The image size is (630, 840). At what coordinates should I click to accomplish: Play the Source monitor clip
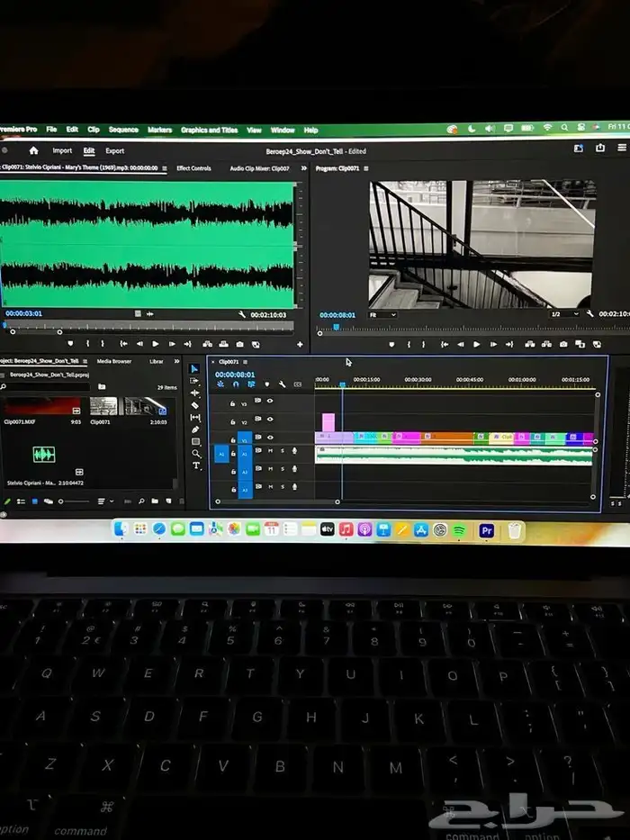[156, 344]
